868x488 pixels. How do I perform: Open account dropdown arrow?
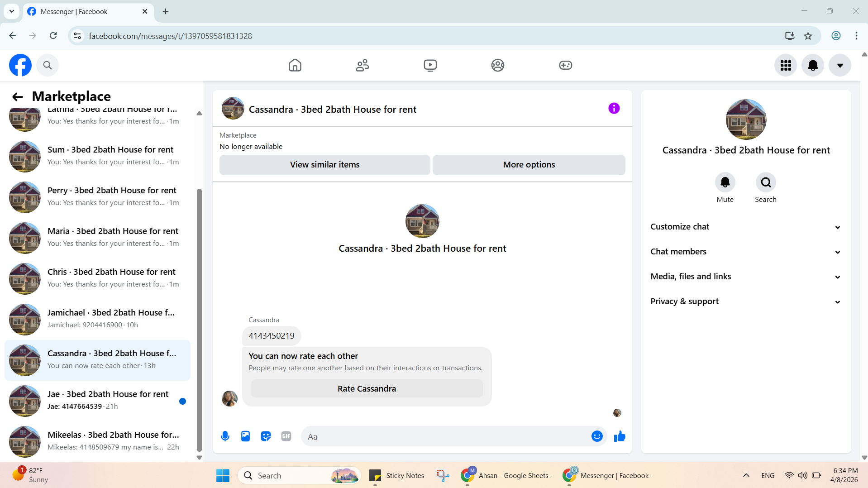tap(840, 65)
